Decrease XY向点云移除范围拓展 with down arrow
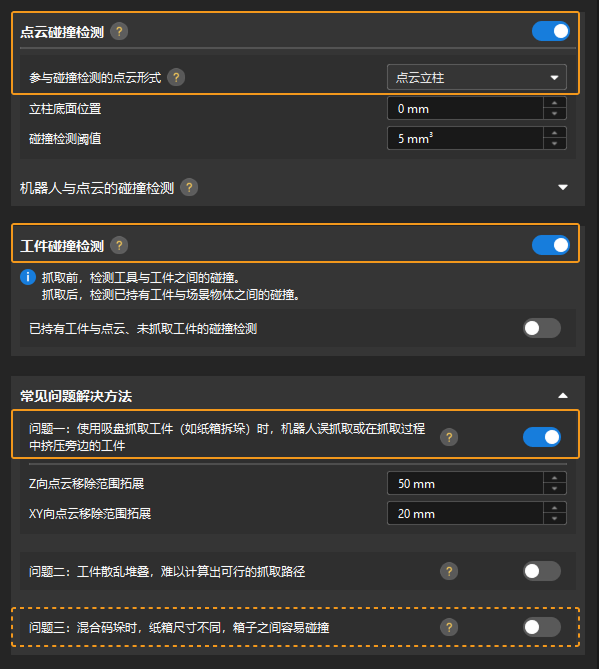The height and width of the screenshot is (669, 599). (x=555, y=519)
